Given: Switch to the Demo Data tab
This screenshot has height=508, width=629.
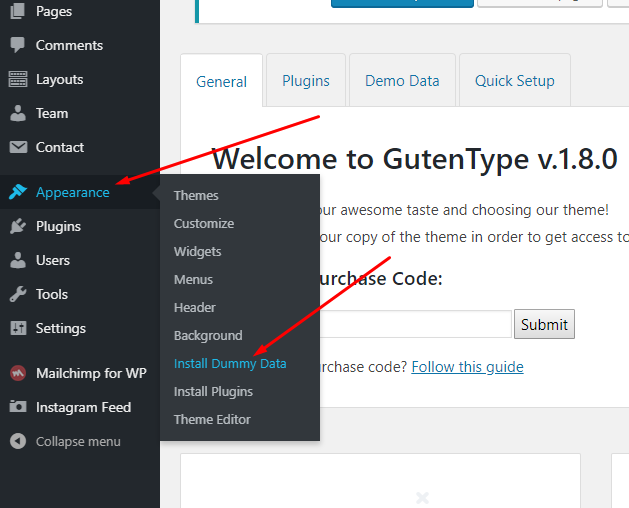Looking at the screenshot, I should pyautogui.click(x=402, y=81).
